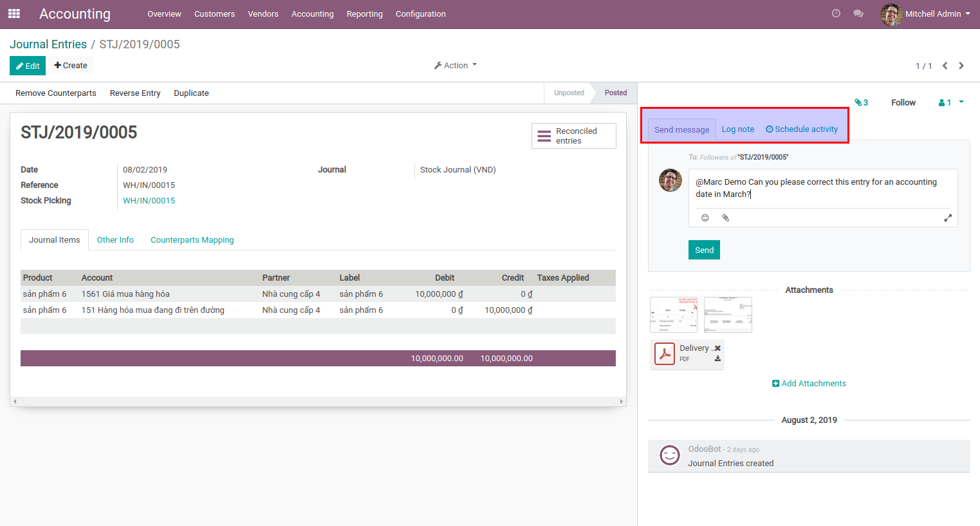This screenshot has height=526, width=980.
Task: Go to the previous record arrow
Action: pyautogui.click(x=945, y=66)
